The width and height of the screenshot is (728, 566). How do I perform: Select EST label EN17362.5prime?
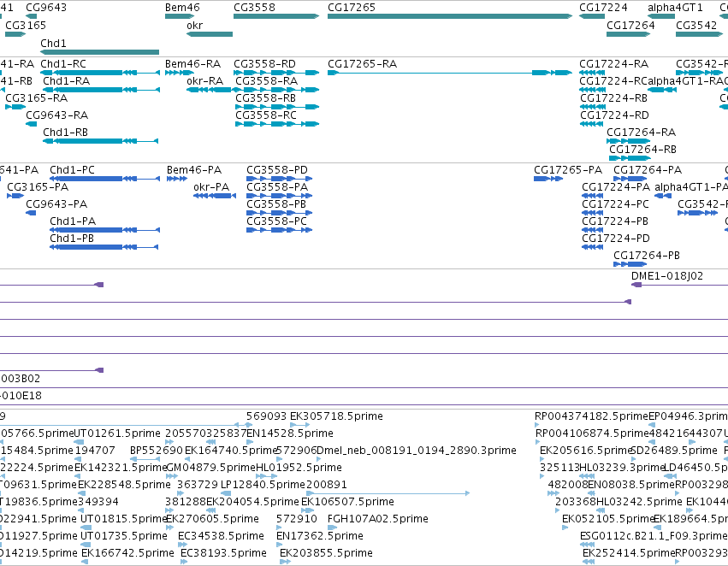(319, 536)
